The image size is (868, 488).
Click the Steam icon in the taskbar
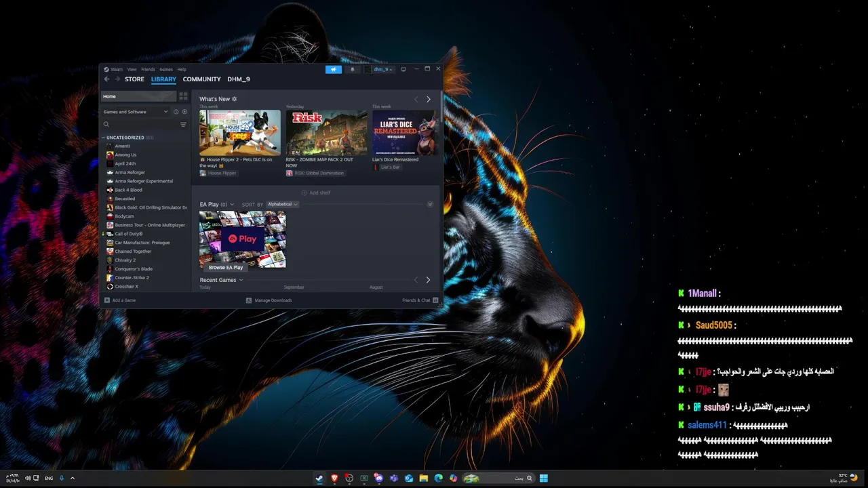(319, 478)
